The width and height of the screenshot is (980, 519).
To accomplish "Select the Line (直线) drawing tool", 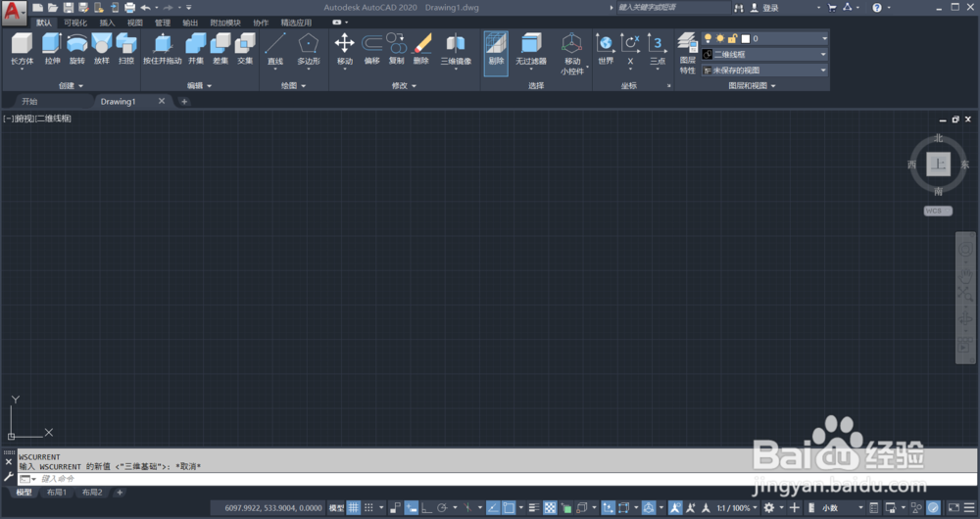I will pyautogui.click(x=275, y=49).
